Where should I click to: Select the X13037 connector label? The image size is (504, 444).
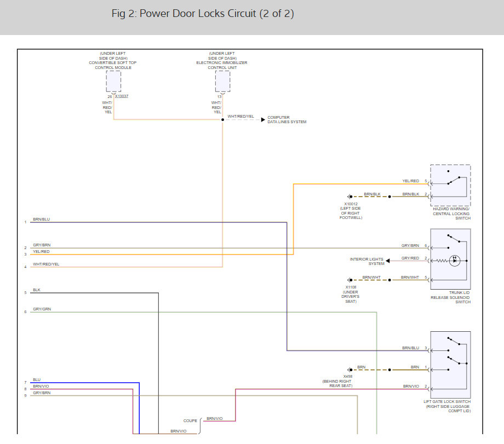[122, 96]
